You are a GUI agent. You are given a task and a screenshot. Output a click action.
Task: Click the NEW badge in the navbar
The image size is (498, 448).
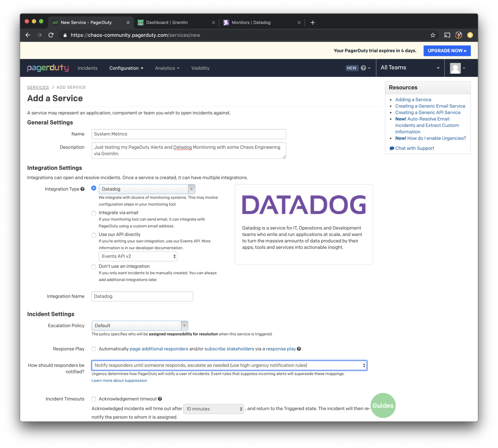point(352,68)
